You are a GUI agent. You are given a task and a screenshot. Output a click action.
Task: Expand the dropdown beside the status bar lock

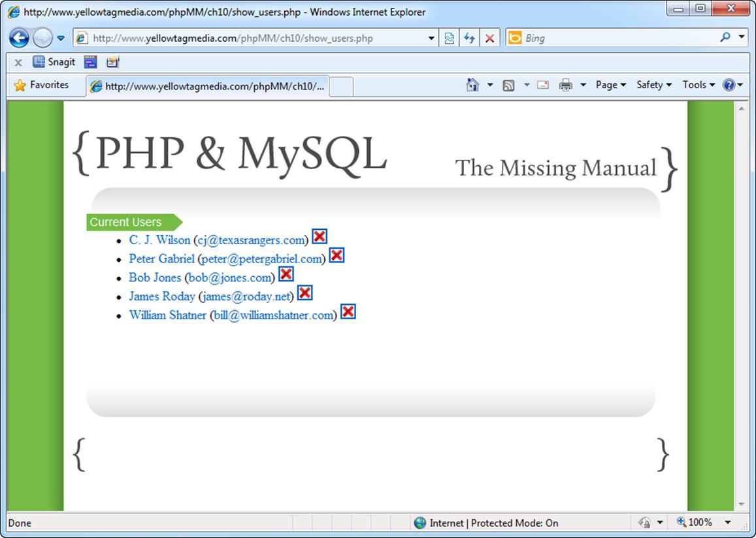click(659, 522)
